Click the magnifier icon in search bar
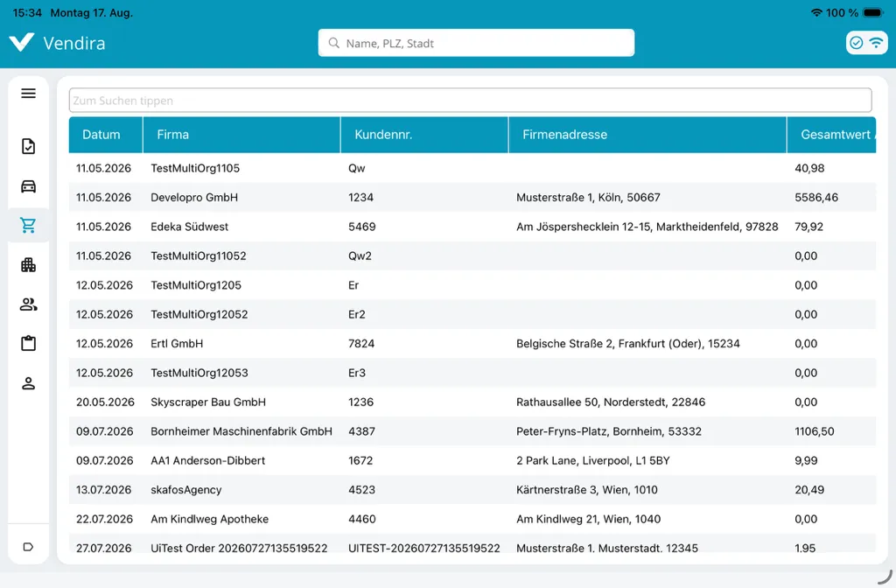 coord(333,43)
